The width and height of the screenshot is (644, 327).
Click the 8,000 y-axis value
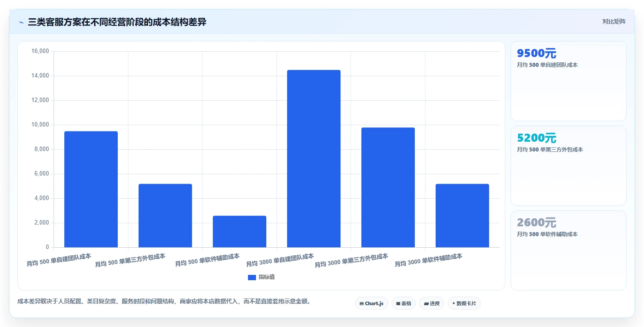click(41, 149)
